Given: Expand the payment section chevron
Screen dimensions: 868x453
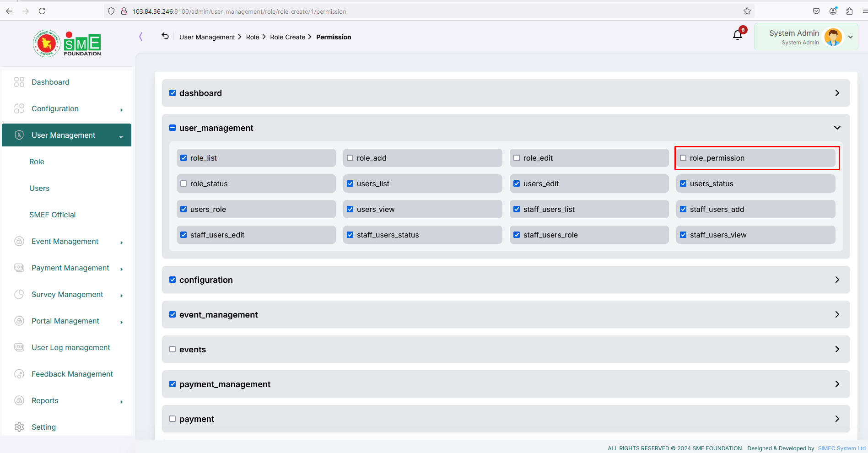Looking at the screenshot, I should click(837, 419).
